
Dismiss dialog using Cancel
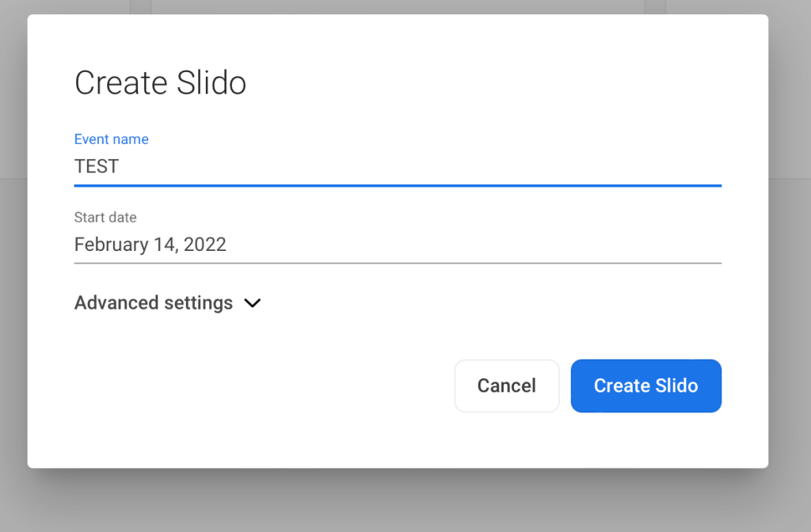pyautogui.click(x=506, y=386)
